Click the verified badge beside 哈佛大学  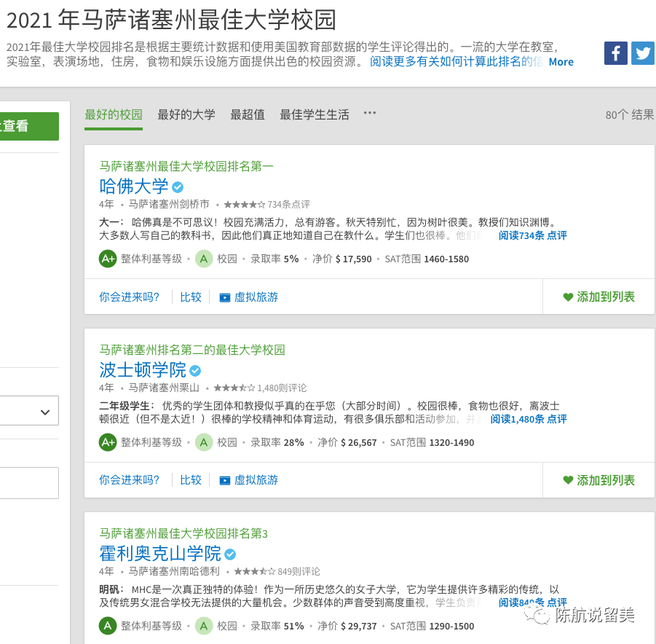click(178, 187)
